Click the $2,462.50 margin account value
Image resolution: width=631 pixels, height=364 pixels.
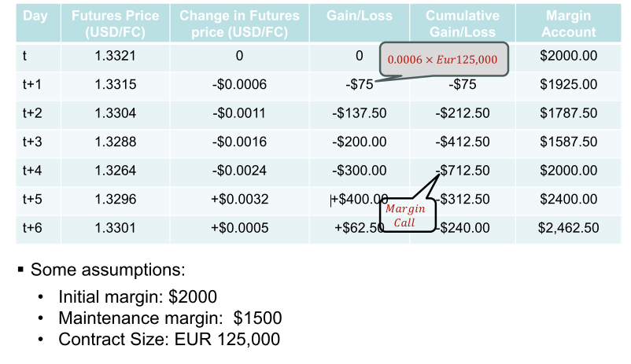569,228
